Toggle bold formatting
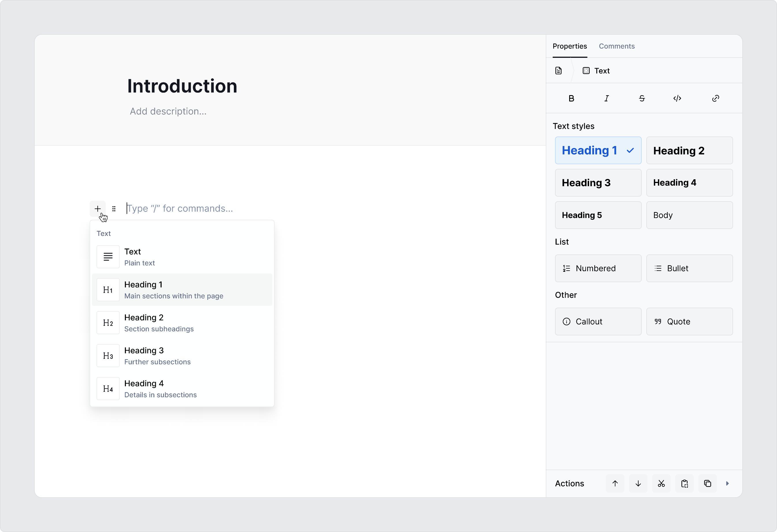This screenshot has width=777, height=532. 571,98
